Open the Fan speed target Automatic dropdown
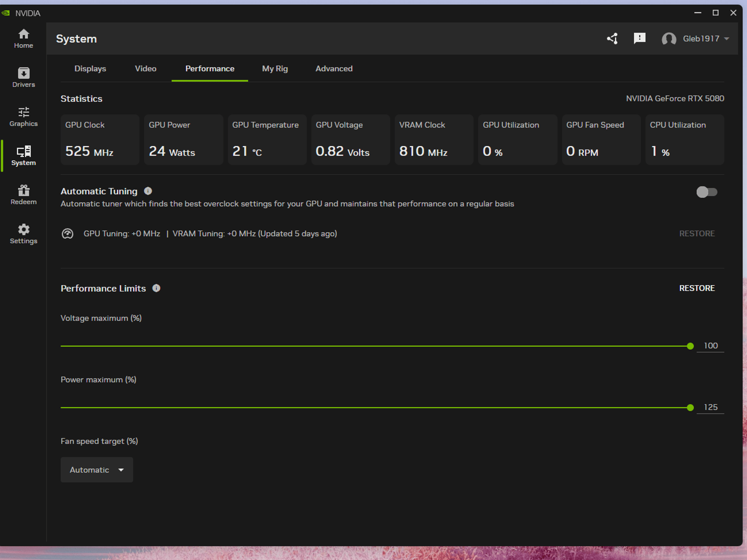747x560 pixels. (97, 470)
